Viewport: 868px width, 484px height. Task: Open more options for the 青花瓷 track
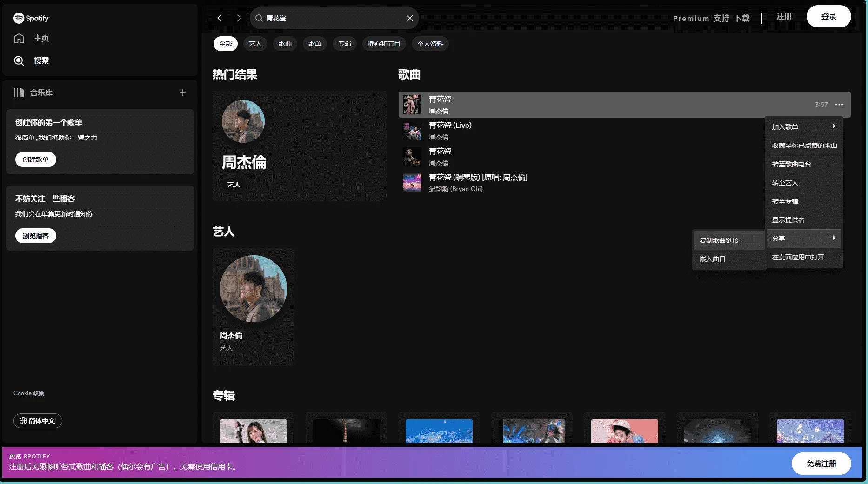click(x=839, y=105)
